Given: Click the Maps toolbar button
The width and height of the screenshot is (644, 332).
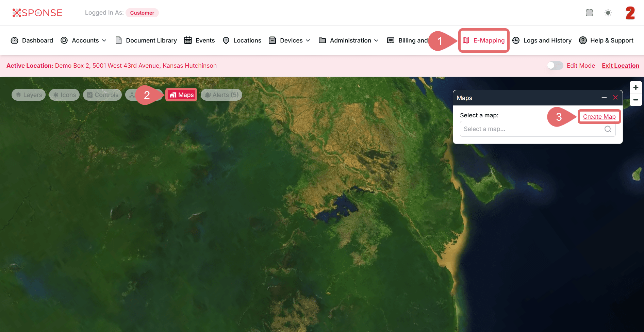Looking at the screenshot, I should coord(182,95).
